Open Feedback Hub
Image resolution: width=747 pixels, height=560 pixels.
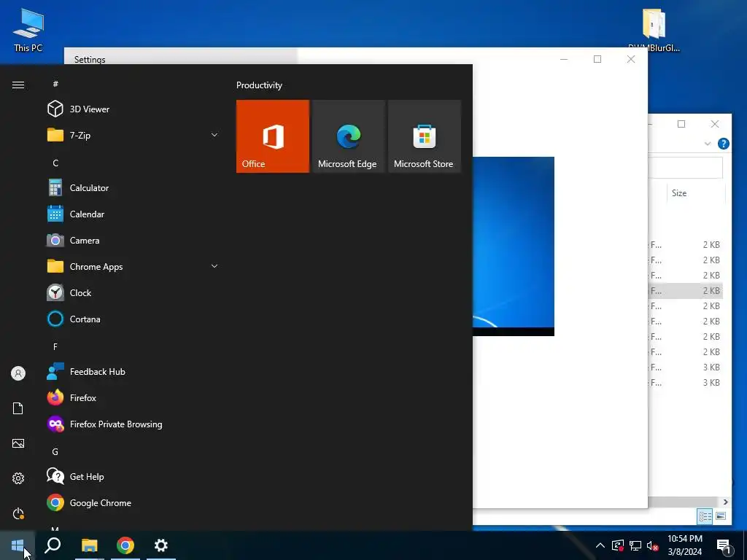pyautogui.click(x=133, y=371)
